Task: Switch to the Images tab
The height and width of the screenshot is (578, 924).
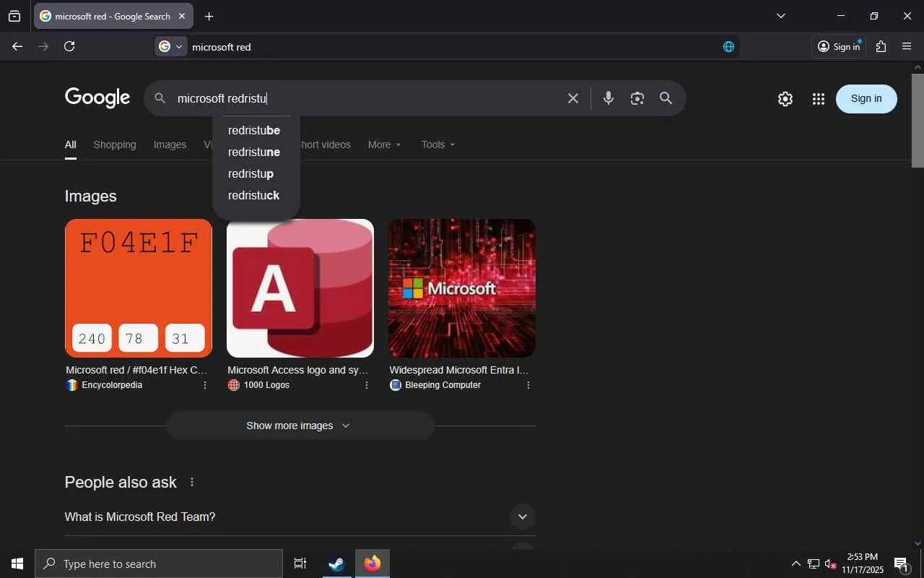Action: (170, 144)
